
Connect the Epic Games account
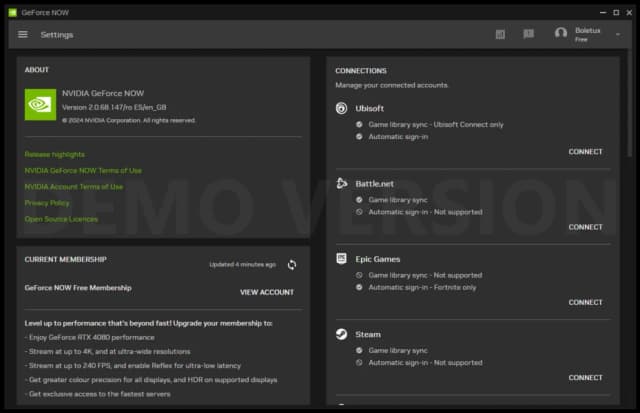point(585,302)
